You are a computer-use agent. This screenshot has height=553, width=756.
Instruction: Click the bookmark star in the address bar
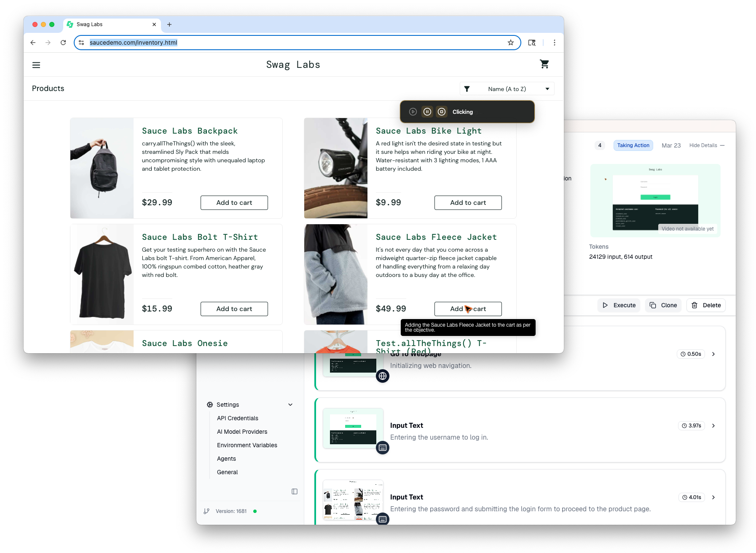click(510, 42)
